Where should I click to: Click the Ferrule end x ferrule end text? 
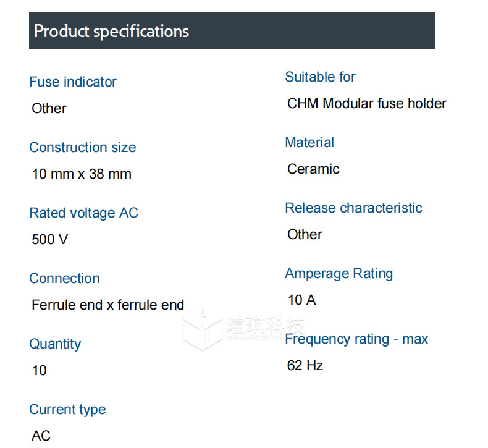pos(108,305)
